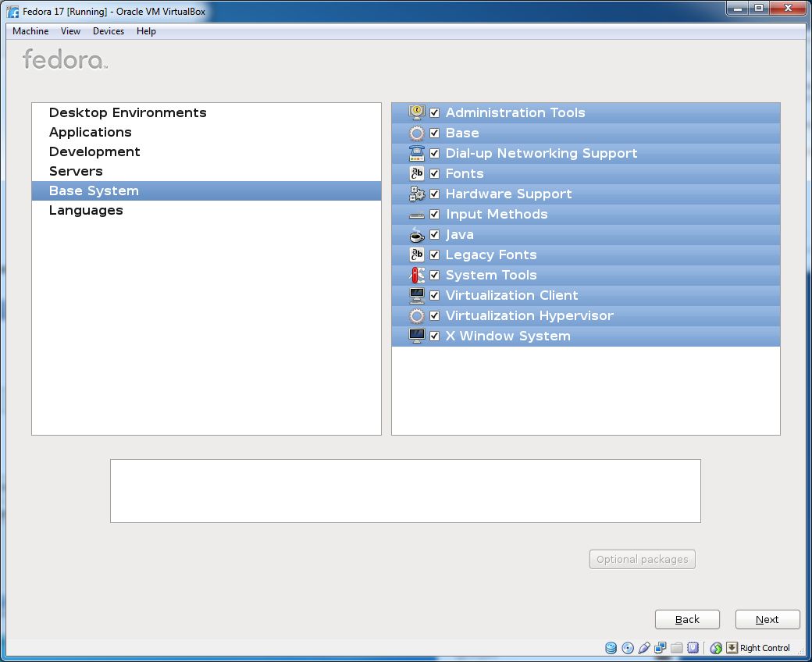812x662 pixels.
Task: Click the package description text box
Action: pos(405,491)
